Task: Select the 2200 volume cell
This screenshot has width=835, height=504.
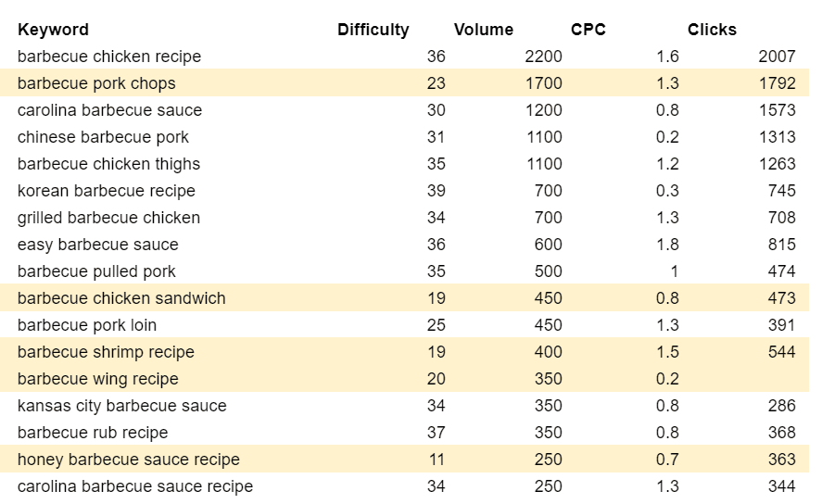Action: [542, 57]
